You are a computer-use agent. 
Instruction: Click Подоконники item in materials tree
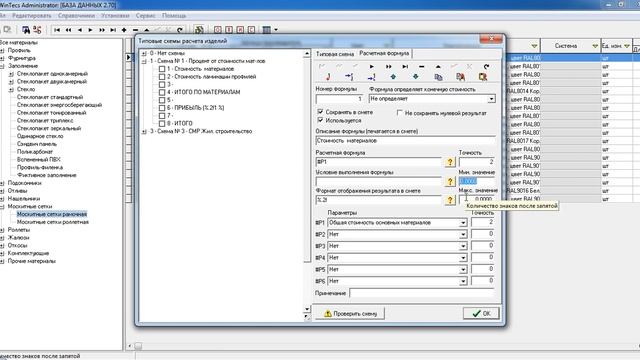pyautogui.click(x=24, y=183)
